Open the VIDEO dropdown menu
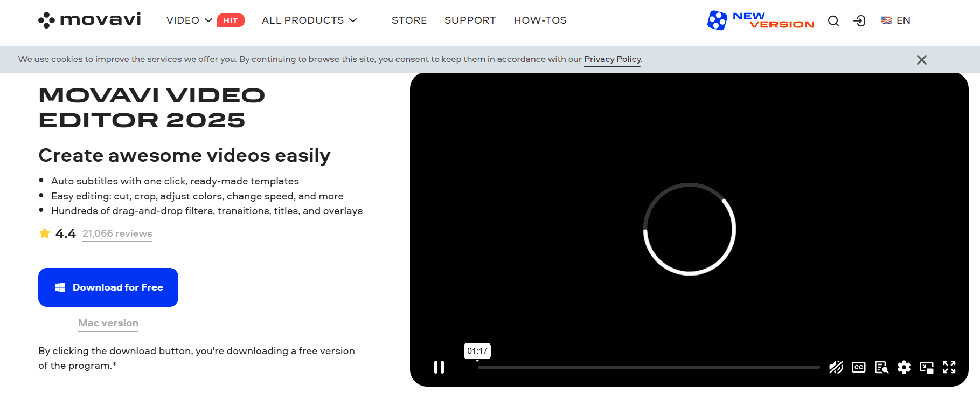Image resolution: width=980 pixels, height=413 pixels. click(189, 20)
